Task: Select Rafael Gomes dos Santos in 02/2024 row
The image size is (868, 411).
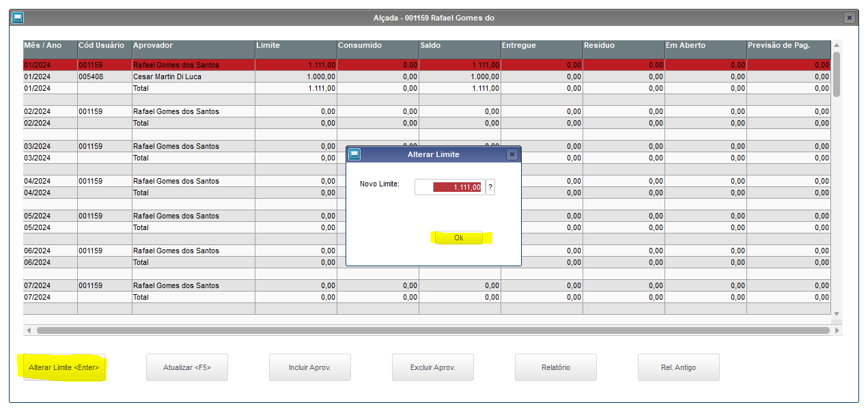Action: [x=427, y=111]
